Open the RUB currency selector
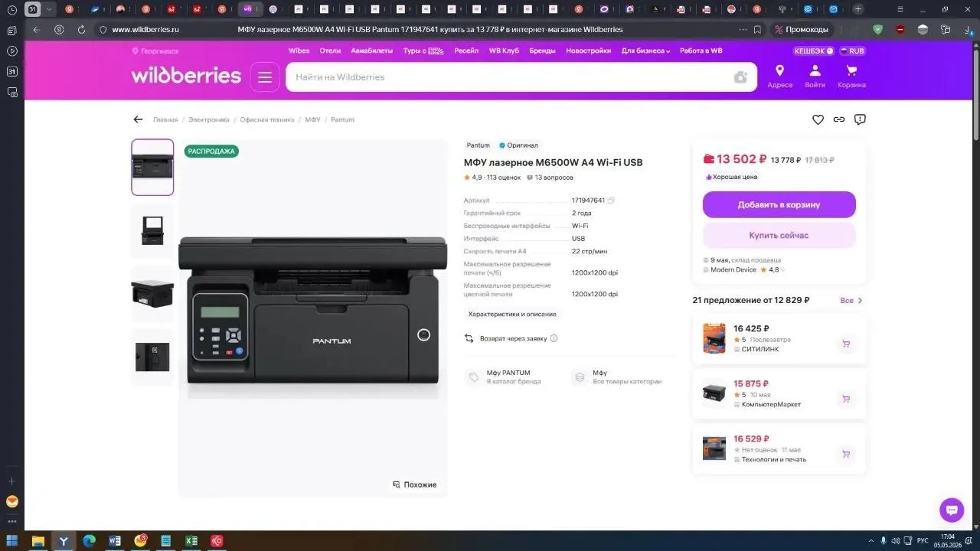980x551 pixels. pyautogui.click(x=852, y=51)
